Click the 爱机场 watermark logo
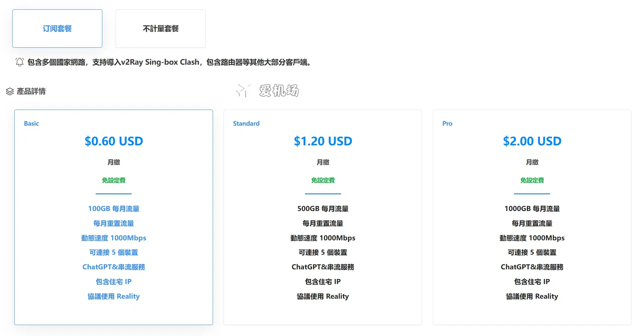 (x=267, y=91)
